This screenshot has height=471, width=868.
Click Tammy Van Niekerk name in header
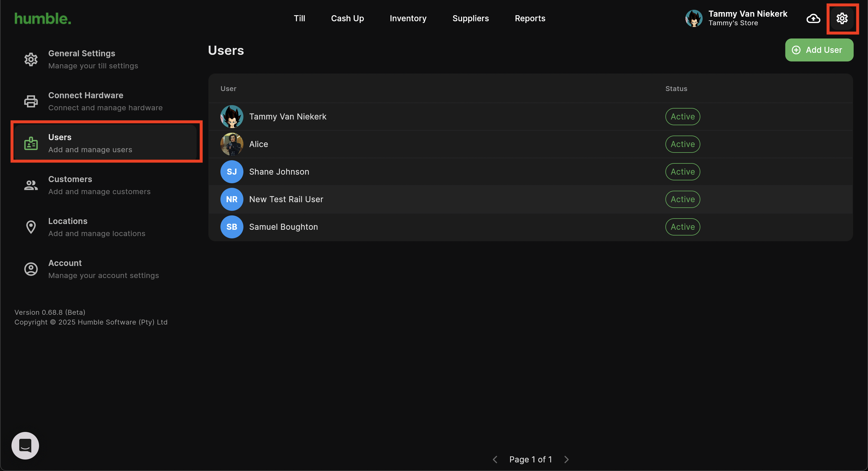(748, 14)
